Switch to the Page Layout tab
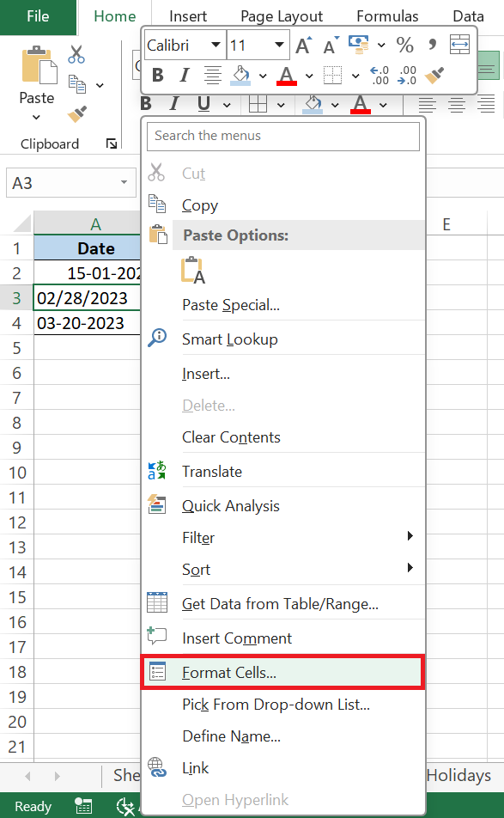The width and height of the screenshot is (504, 818). (x=282, y=16)
